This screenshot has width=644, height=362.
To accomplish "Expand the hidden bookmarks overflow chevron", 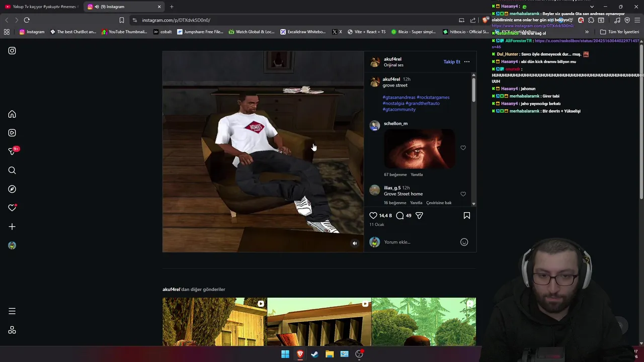I will (x=587, y=32).
